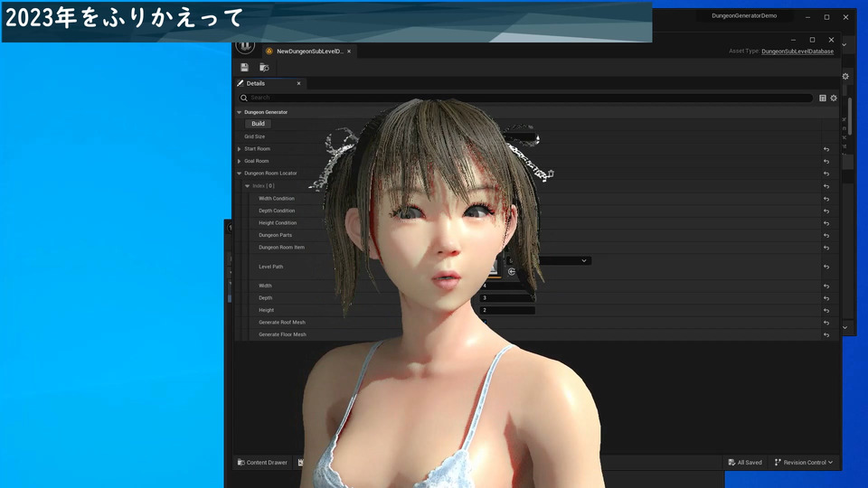Reset Dungeon Parts to default
This screenshot has width=868, height=488.
[x=826, y=236]
